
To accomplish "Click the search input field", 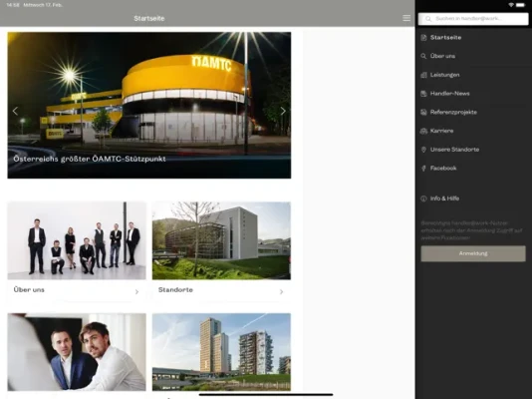I will pos(473,19).
